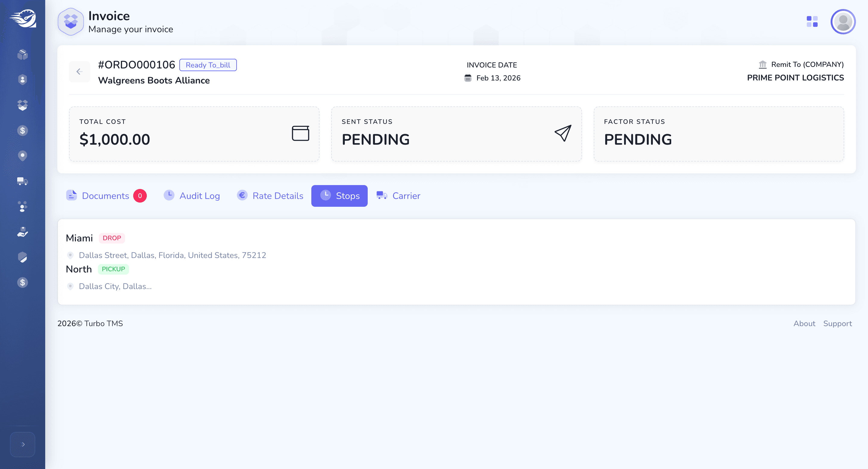Click the bank icon beside Remit To
Screen dimensions: 868x469
point(763,65)
